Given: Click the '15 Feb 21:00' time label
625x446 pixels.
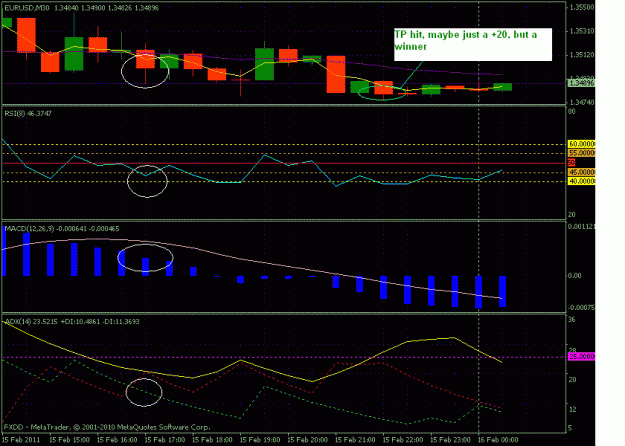Looking at the screenshot, I should [355, 440].
